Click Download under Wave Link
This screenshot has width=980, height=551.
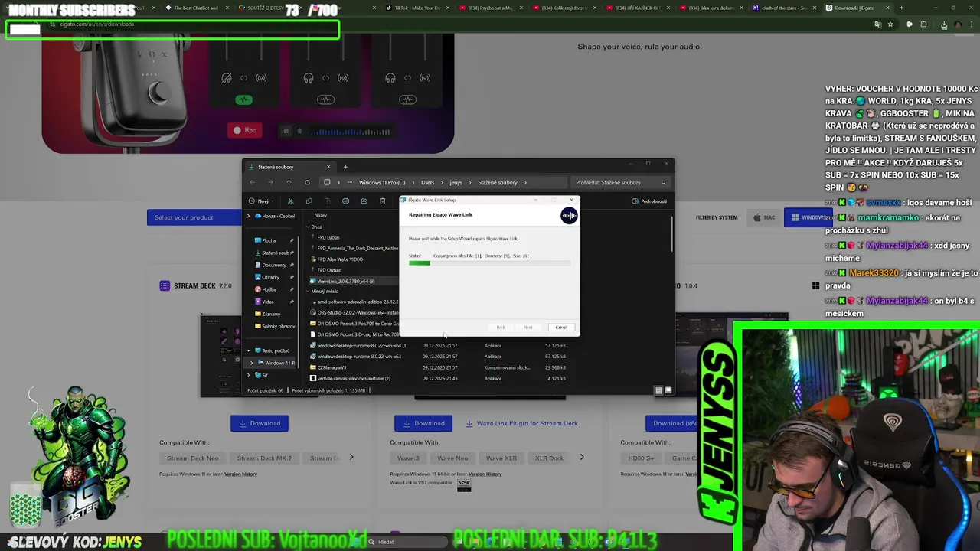tap(423, 423)
